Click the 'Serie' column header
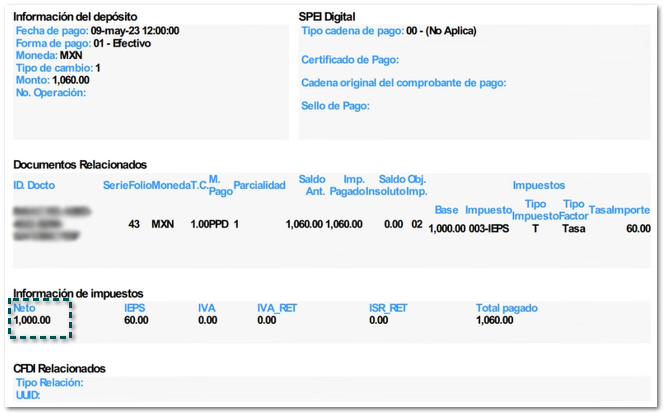Image resolution: width=666 pixels, height=416 pixels. 116,185
